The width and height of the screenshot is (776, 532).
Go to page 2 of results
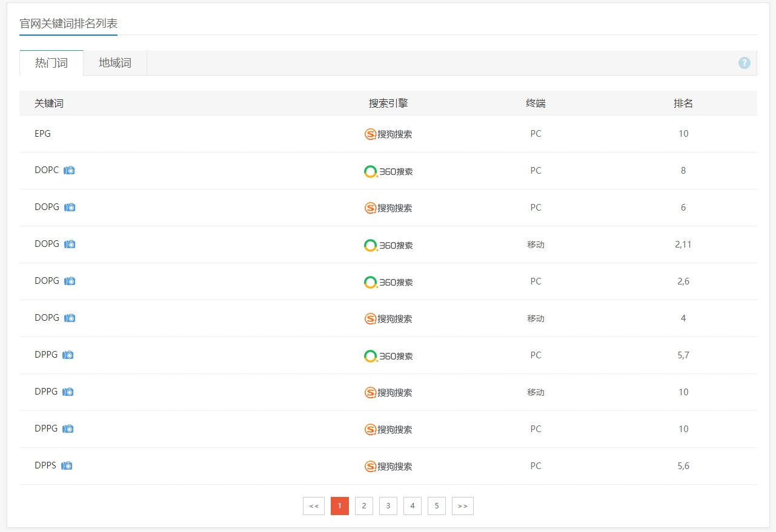click(363, 506)
